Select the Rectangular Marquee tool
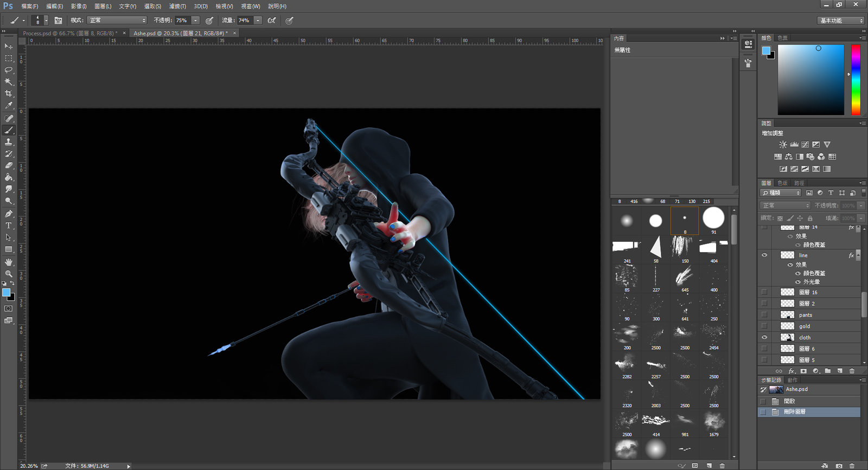Screen dimensions: 868x470 [9, 58]
